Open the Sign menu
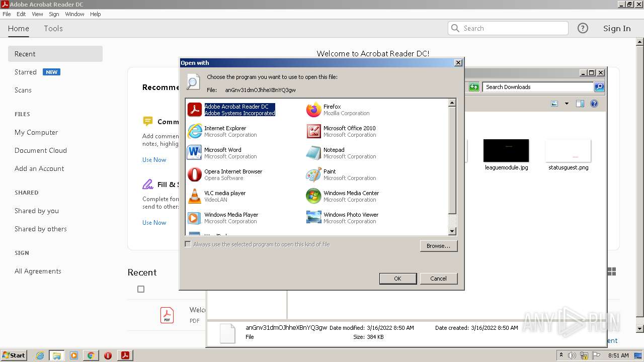Screen dimensions: 644x362 pyautogui.click(x=54, y=14)
